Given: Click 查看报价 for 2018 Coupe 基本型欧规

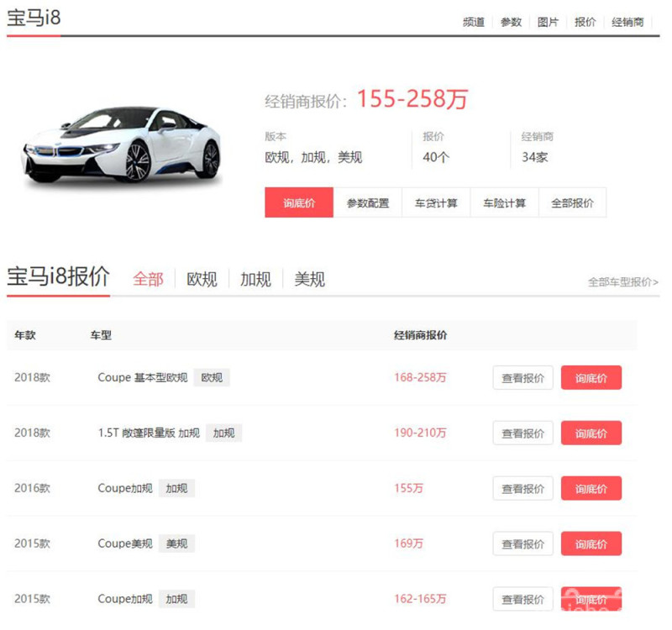Looking at the screenshot, I should (522, 378).
